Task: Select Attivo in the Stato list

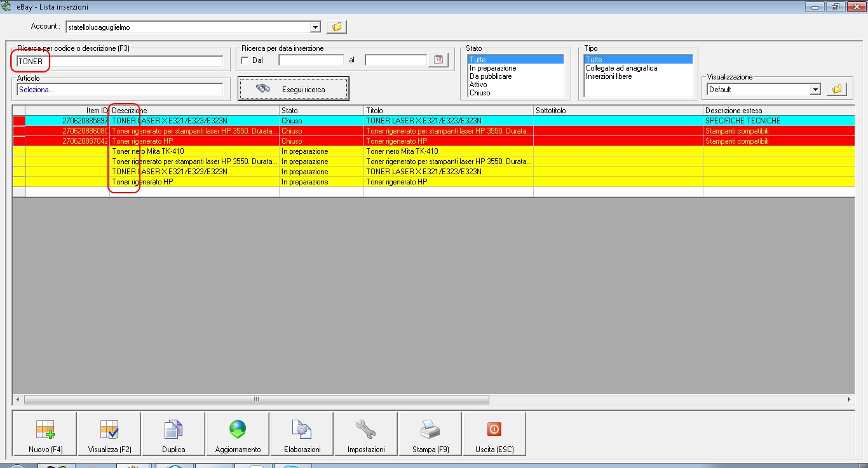Action: (x=515, y=85)
